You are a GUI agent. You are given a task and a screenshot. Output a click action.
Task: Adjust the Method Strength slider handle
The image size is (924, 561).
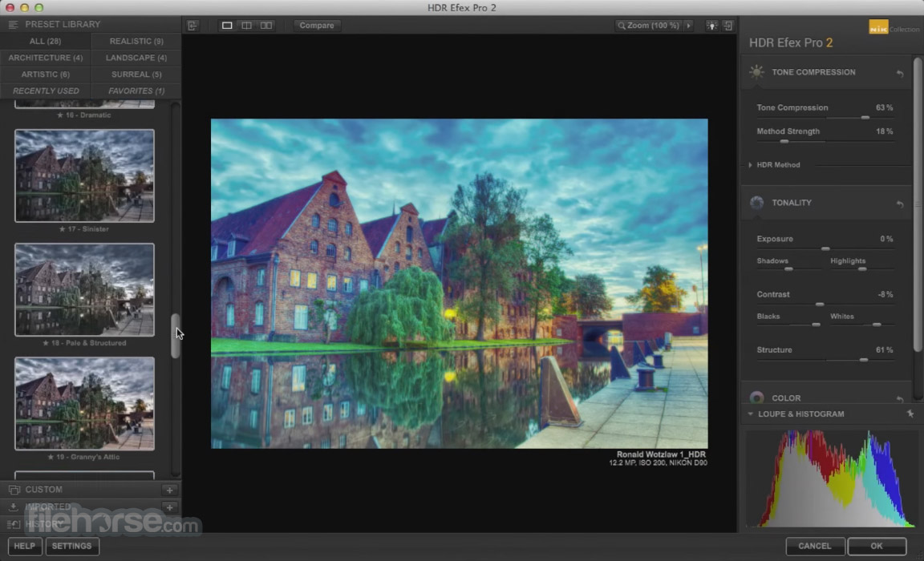(784, 142)
